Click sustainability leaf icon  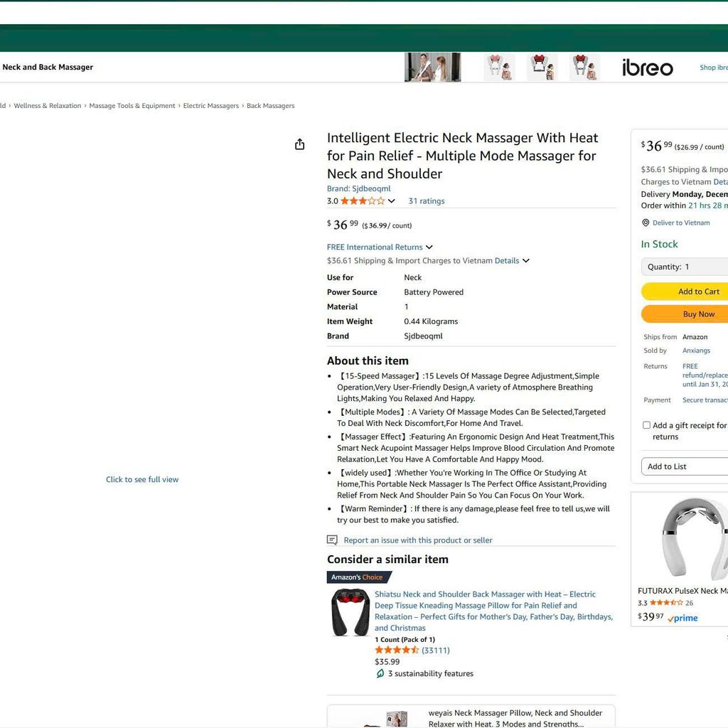pyautogui.click(x=380, y=674)
